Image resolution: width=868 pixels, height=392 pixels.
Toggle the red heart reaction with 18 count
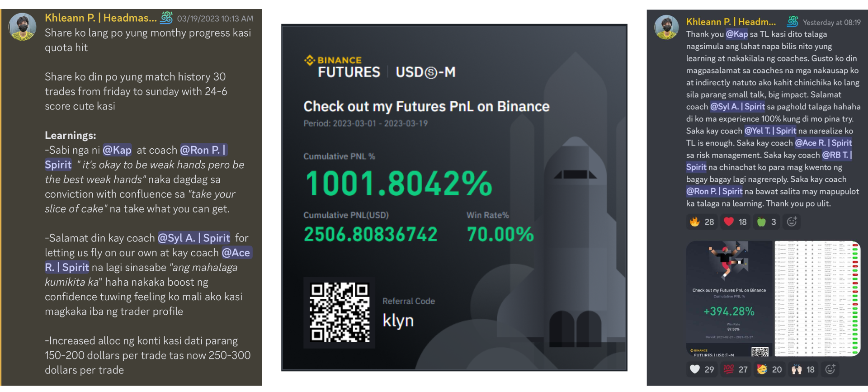[x=735, y=222]
